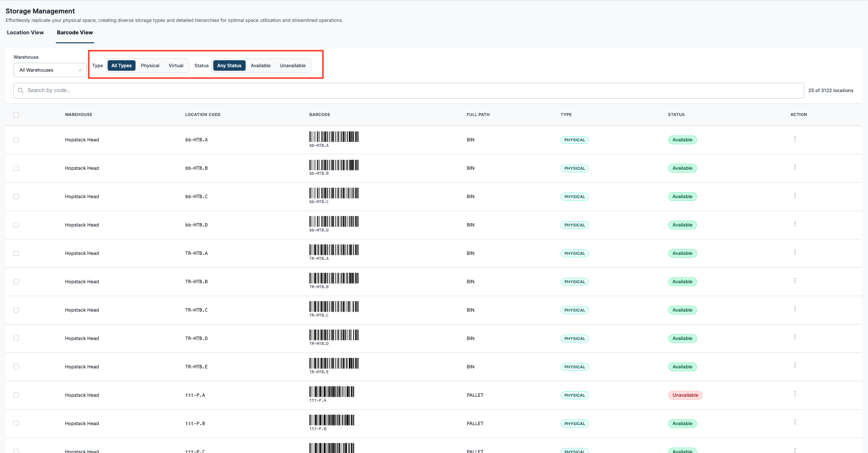Open the row actions for ttt-P.B

(795, 422)
